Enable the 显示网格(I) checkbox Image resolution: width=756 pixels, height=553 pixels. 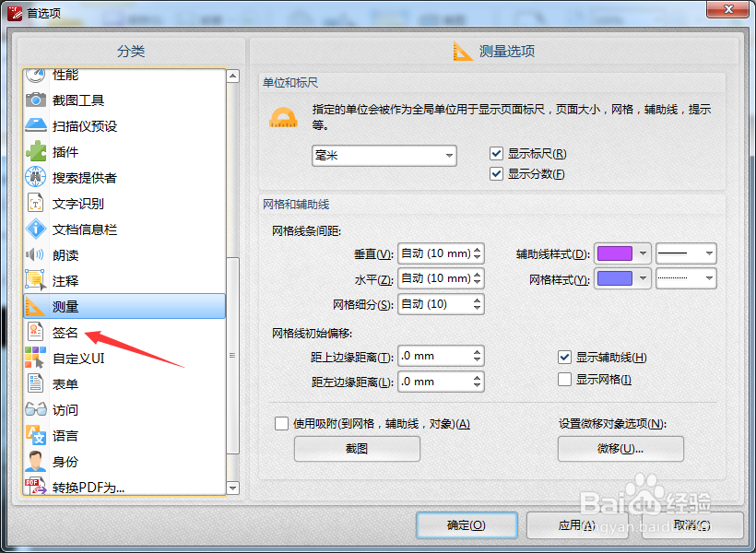[x=564, y=380]
